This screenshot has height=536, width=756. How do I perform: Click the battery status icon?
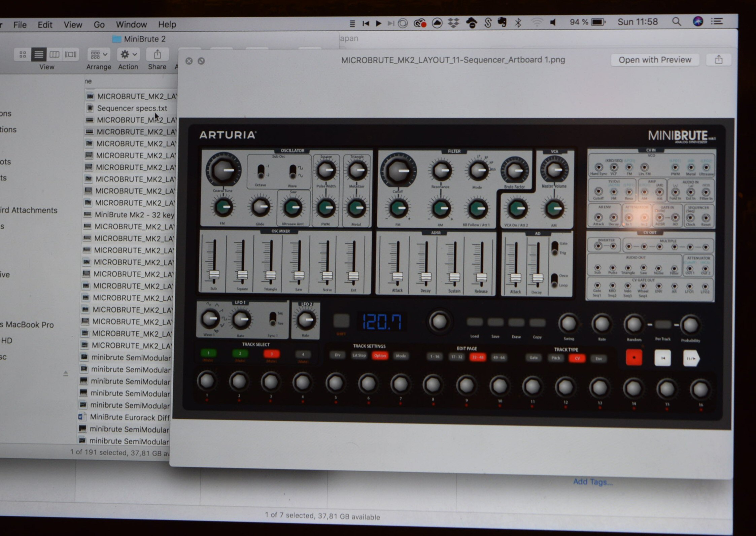click(598, 22)
